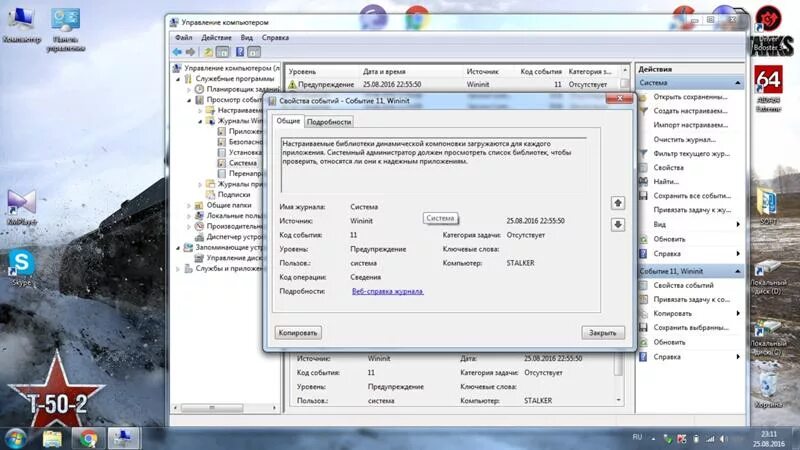Collapse the Запоминающие устройства node
The image size is (800, 450).
click(178, 247)
